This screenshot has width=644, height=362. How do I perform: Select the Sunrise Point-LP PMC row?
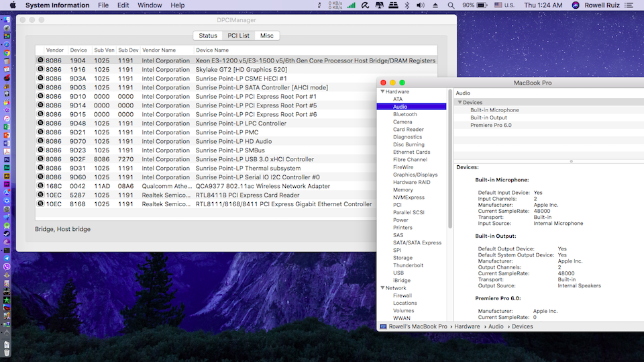[x=236, y=132]
